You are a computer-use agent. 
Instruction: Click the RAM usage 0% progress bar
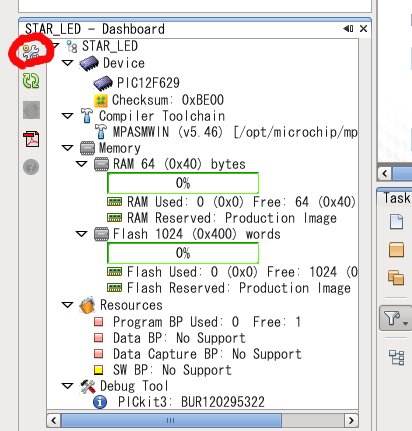coord(183,183)
